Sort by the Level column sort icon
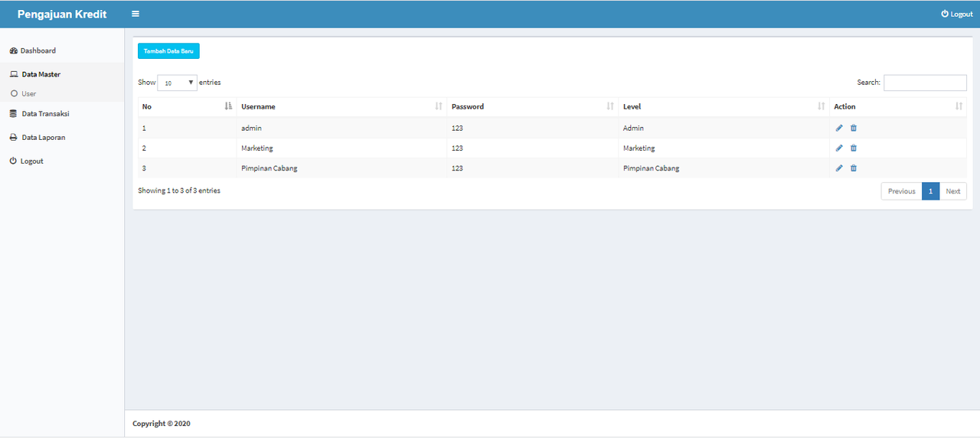 coord(822,106)
